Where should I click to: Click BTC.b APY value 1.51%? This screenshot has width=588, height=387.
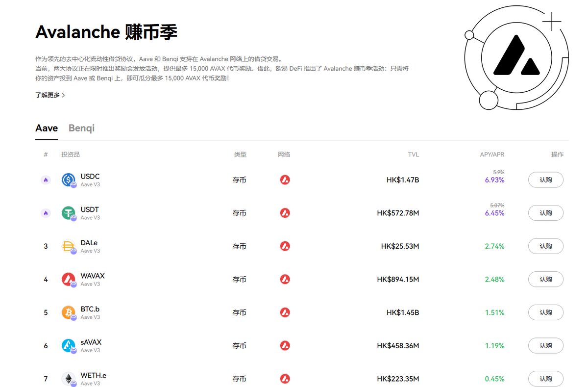494,312
